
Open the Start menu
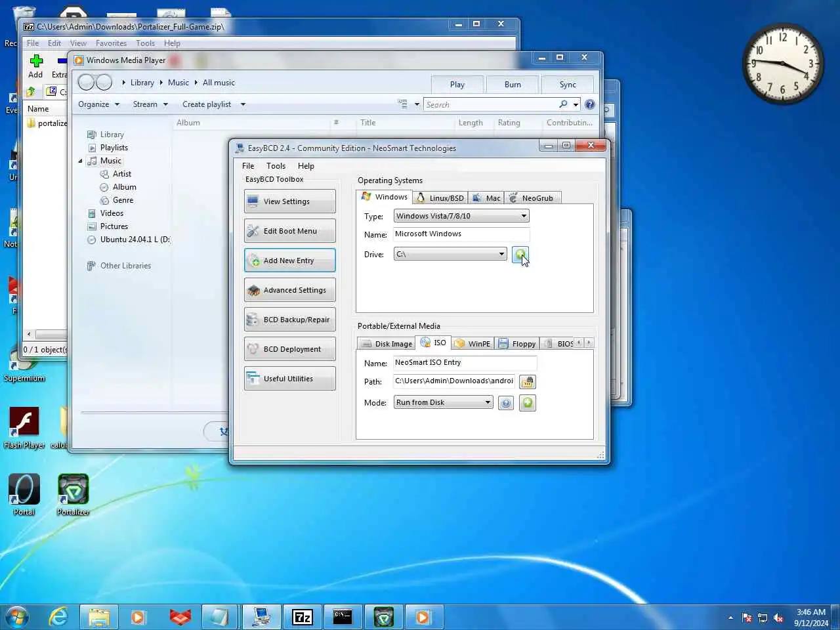(x=18, y=617)
